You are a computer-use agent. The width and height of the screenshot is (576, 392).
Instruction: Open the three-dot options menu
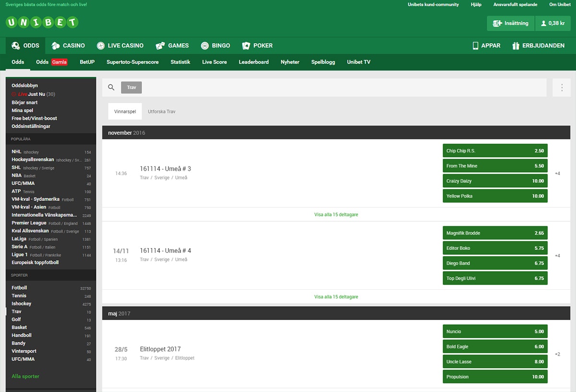pyautogui.click(x=562, y=88)
